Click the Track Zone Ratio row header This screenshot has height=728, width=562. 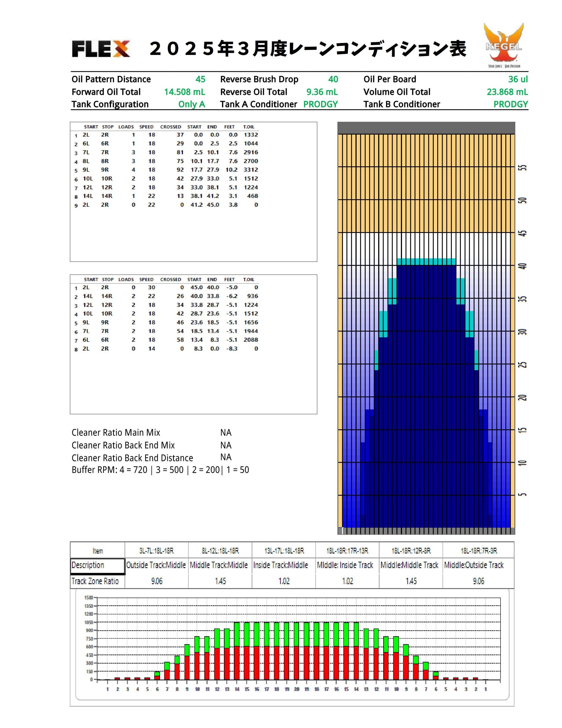point(98,581)
